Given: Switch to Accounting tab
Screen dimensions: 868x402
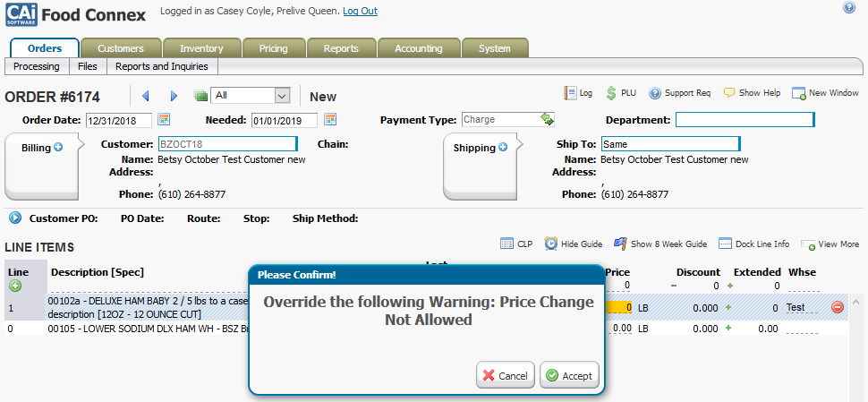Looking at the screenshot, I should coord(419,48).
